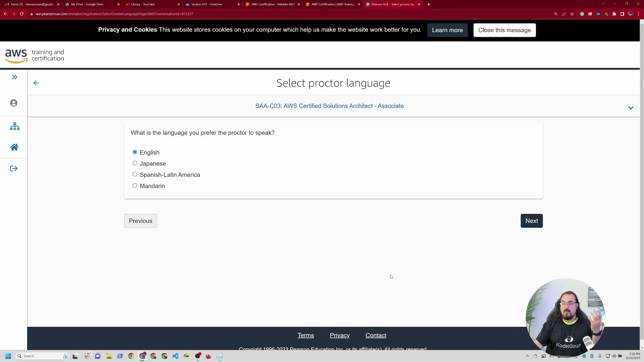Switch to the Library - YouTube tab
Image resolution: width=644 pixels, height=362 pixels.
143,4
